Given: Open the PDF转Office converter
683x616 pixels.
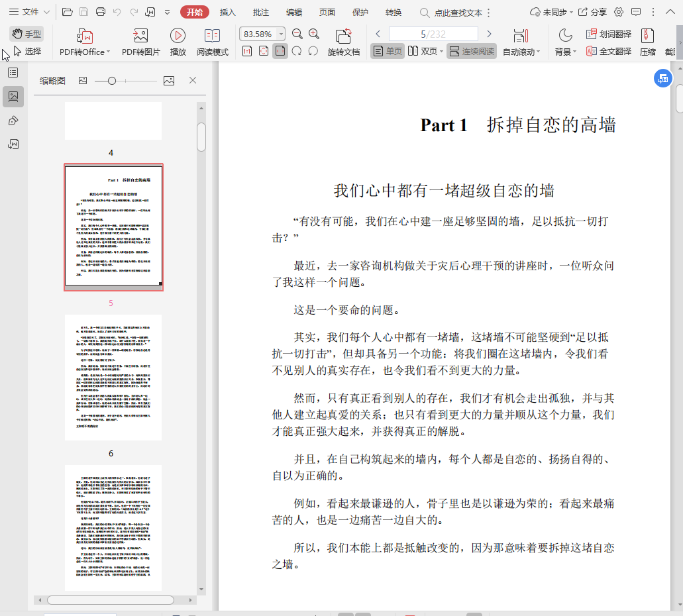Looking at the screenshot, I should tap(85, 42).
